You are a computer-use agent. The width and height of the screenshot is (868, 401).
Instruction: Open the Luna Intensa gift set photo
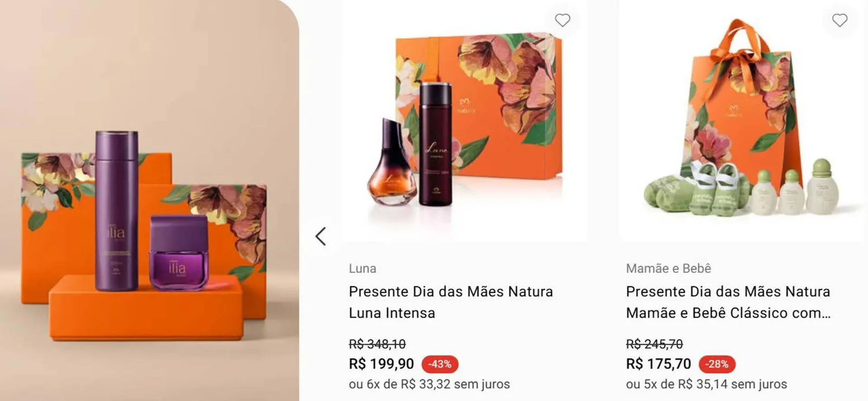(466, 122)
